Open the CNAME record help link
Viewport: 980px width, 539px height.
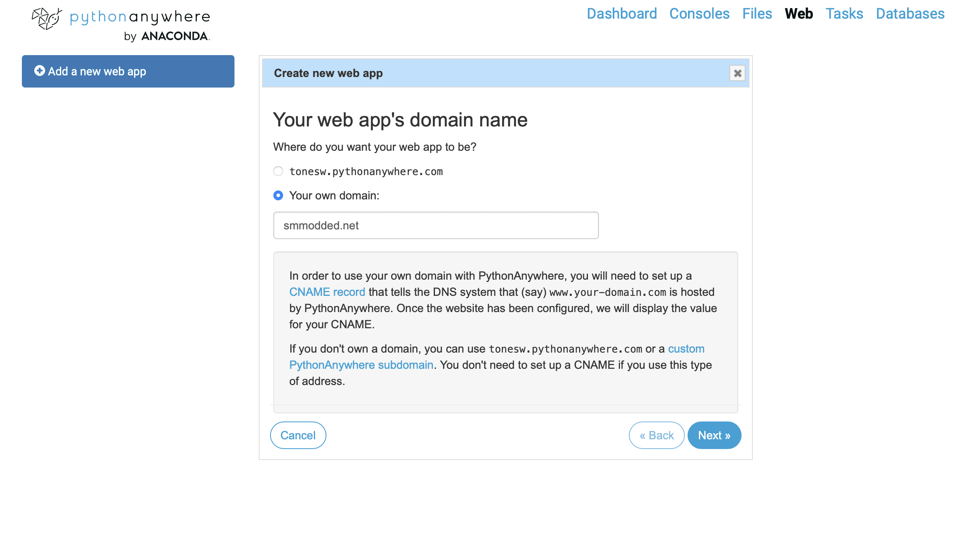pos(327,292)
